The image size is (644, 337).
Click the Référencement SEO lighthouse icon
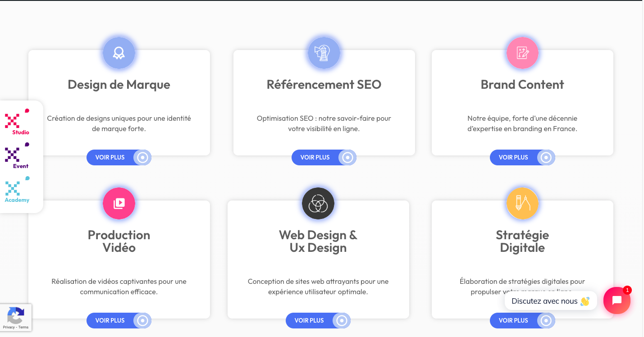coord(324,53)
